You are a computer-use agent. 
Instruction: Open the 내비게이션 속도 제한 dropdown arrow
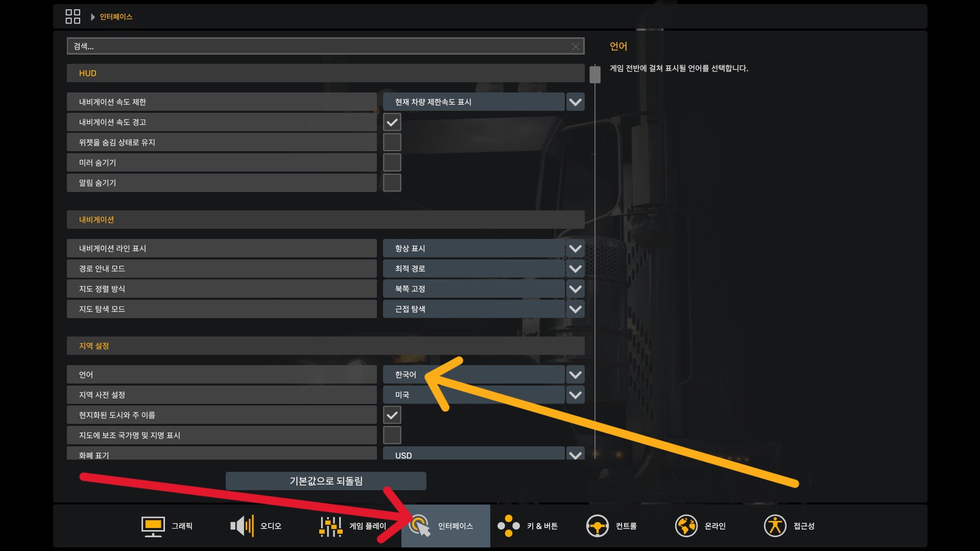(x=576, y=102)
